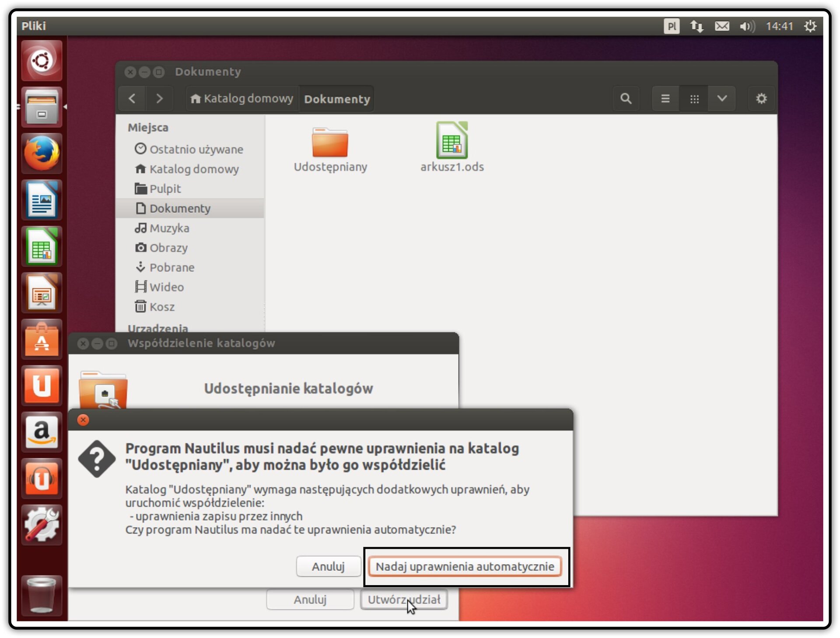Open Ubuntu One Music launcher icon

click(x=42, y=479)
